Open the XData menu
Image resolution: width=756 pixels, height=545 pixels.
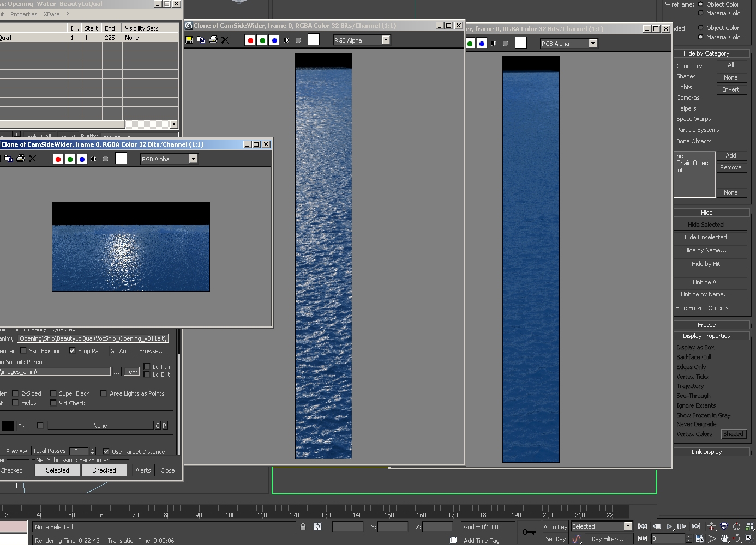coord(52,14)
